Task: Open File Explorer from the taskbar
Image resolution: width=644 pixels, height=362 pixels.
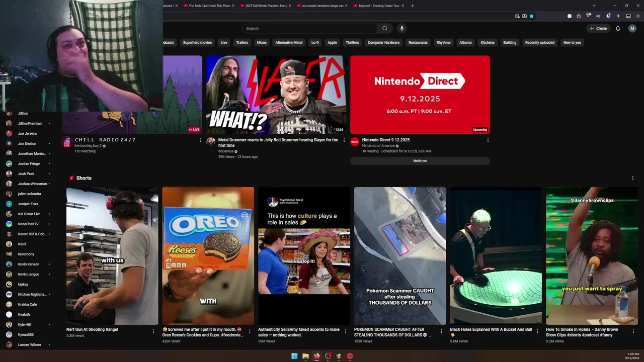Action: [x=305, y=356]
